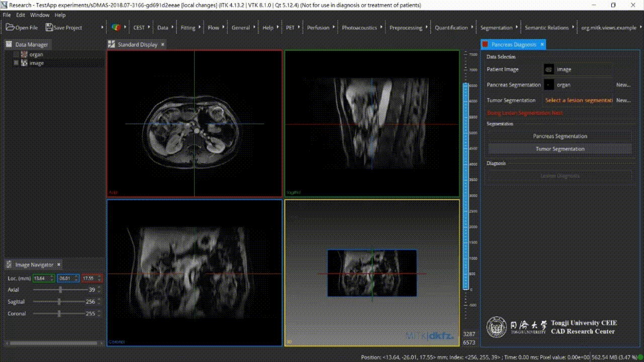
Task: Click the organ node icon in Data Manager
Action: [x=24, y=54]
